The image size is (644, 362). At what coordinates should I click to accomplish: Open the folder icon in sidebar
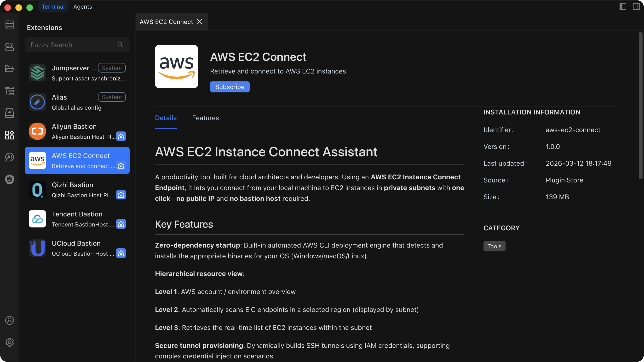tap(10, 69)
